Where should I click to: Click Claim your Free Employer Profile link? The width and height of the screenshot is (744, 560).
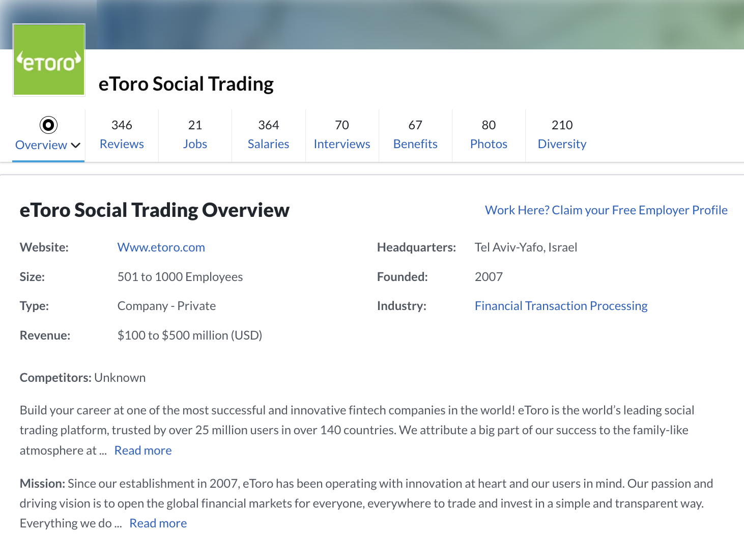606,210
